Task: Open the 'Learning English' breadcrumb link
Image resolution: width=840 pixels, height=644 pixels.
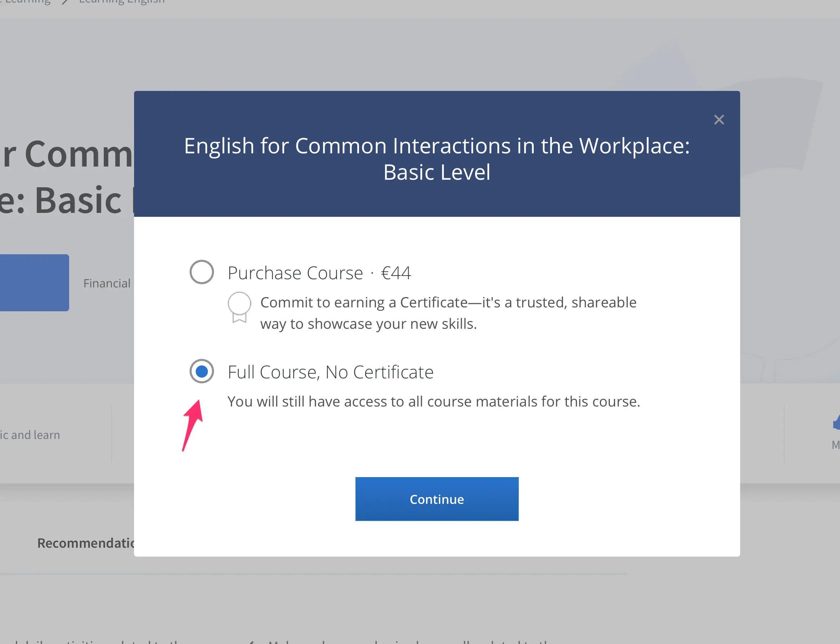Action: coord(122,2)
